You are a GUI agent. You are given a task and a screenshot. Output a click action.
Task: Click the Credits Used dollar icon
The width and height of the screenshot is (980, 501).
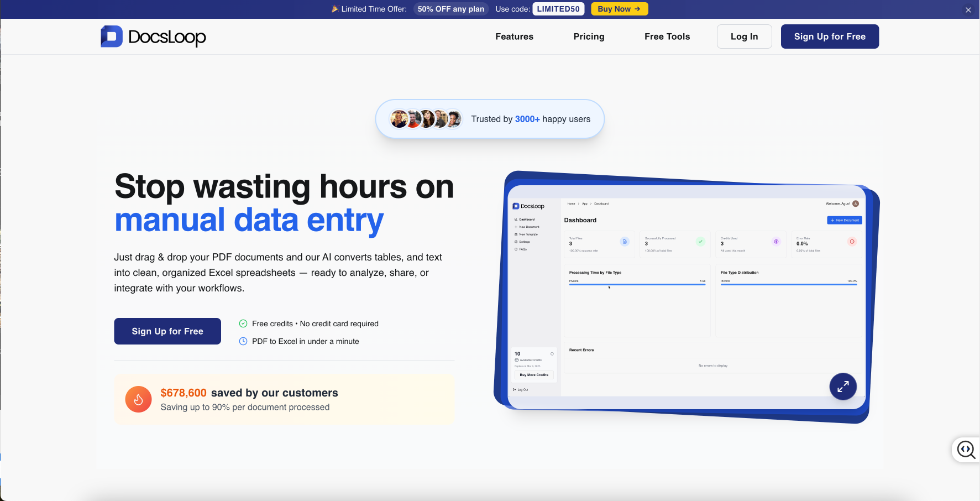776,242
